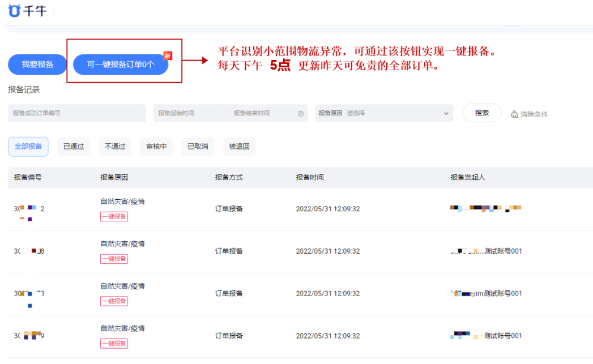Select the 被退回 filter
Image resolution: width=593 pixels, height=364 pixels.
pos(240,146)
